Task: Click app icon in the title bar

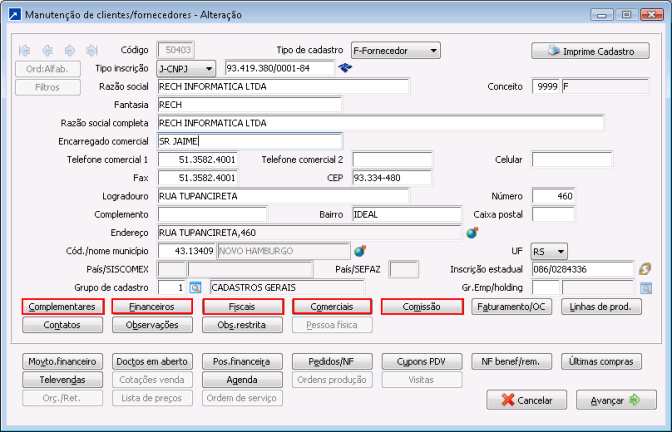Action: 15,15
